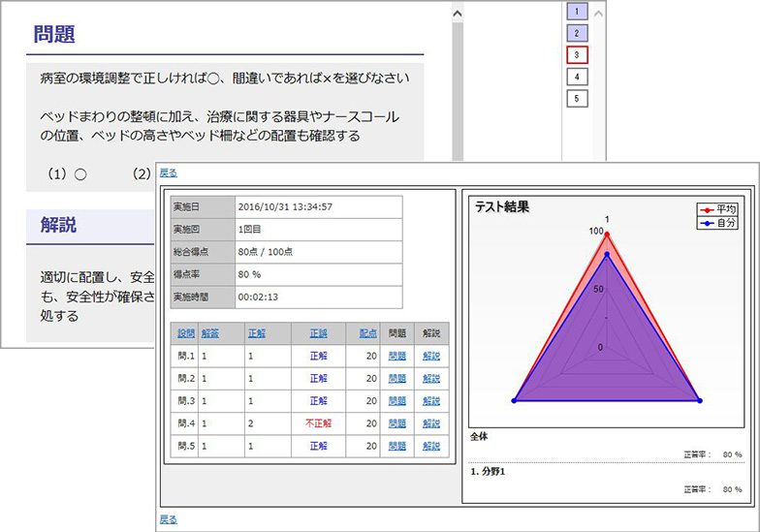Click 不正解 result in 問.4 row
The width and height of the screenshot is (760, 532).
(318, 423)
